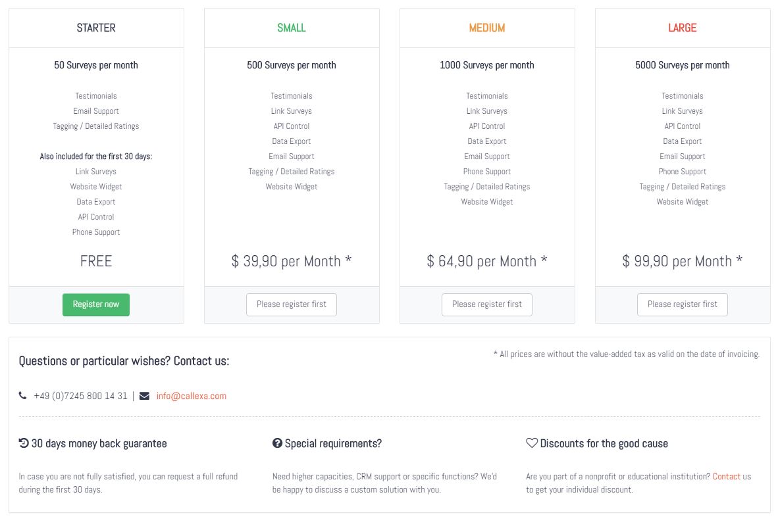Image resolution: width=778 pixels, height=532 pixels.
Task: Click the +49 (0)7245 800 14 31 phone number
Action: point(81,396)
